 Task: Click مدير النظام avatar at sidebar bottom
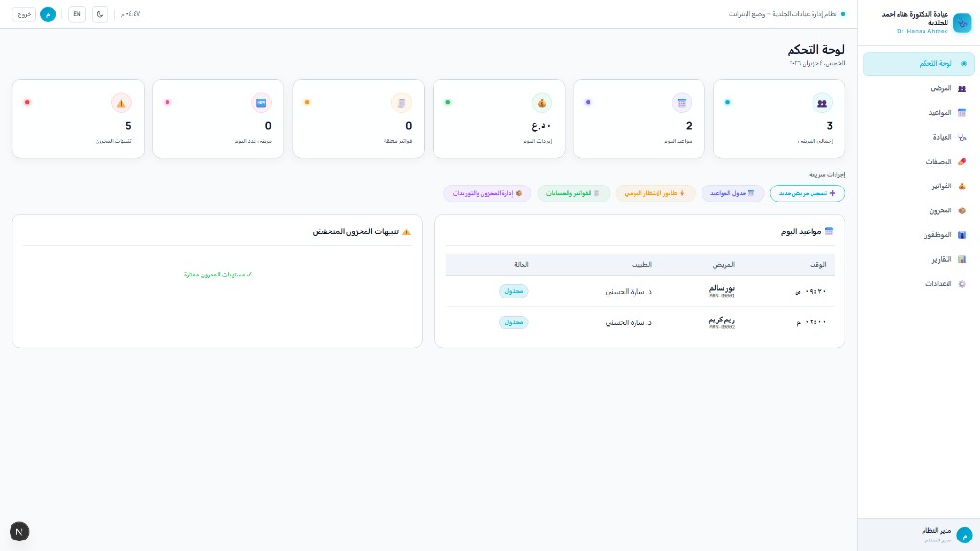[965, 535]
